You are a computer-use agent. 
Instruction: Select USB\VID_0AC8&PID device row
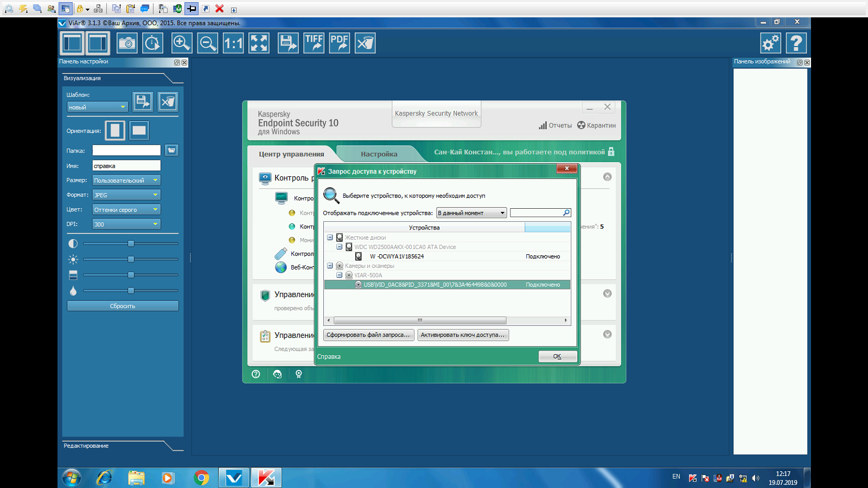click(447, 285)
